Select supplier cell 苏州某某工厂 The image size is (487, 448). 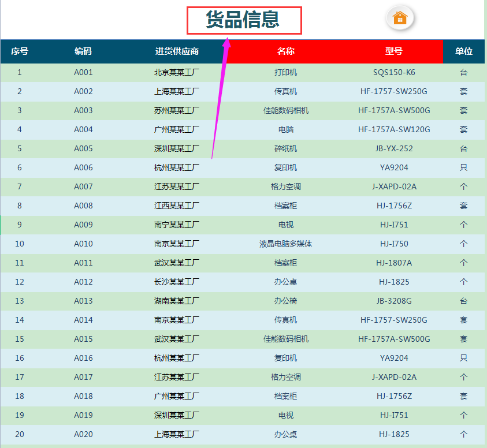(177, 110)
